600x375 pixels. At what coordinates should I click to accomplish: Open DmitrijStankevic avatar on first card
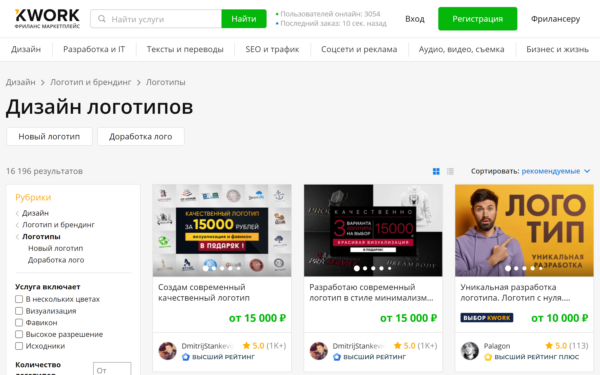[167, 351]
